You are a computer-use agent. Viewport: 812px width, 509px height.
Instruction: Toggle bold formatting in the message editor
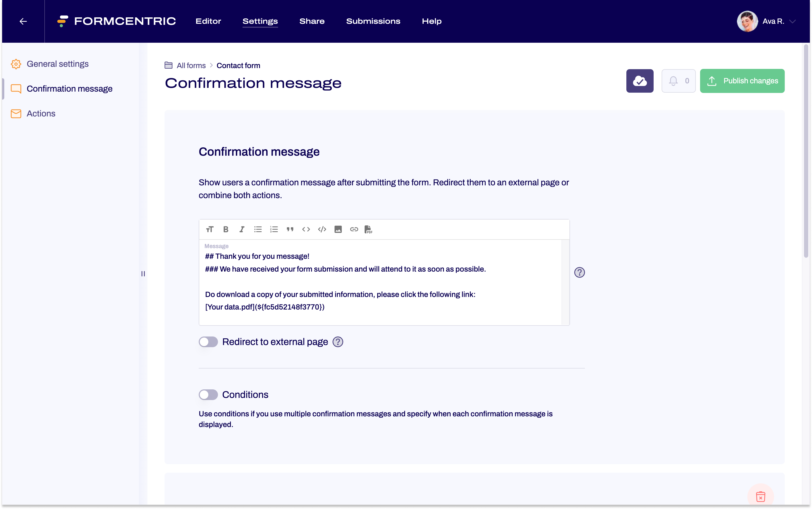225,229
